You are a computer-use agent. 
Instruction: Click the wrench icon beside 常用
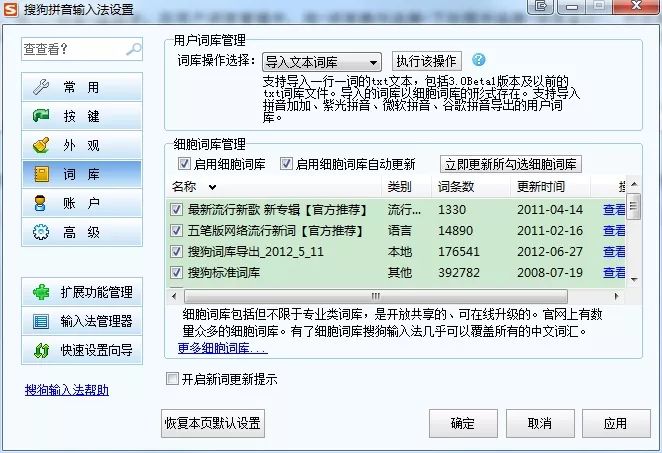[41, 87]
